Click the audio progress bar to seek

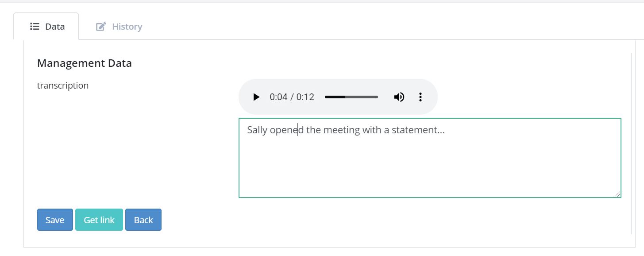(351, 97)
